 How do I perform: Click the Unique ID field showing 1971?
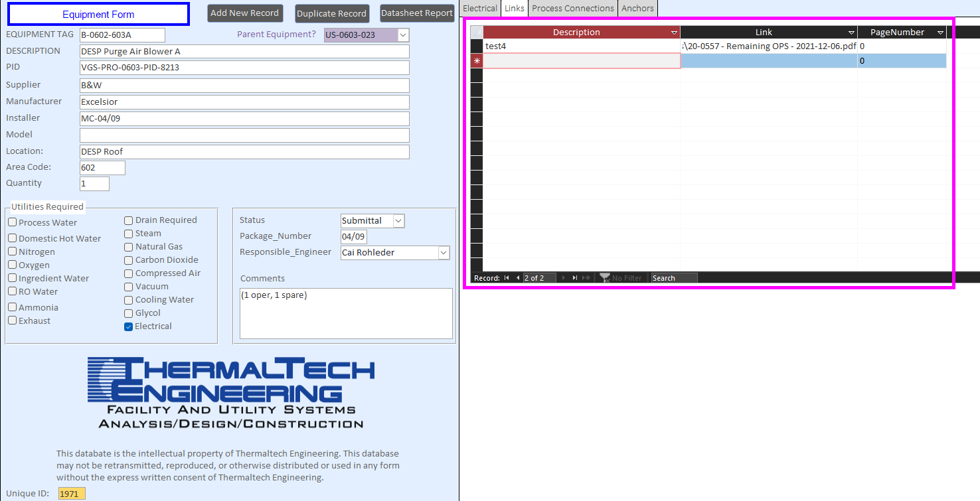pos(72,494)
